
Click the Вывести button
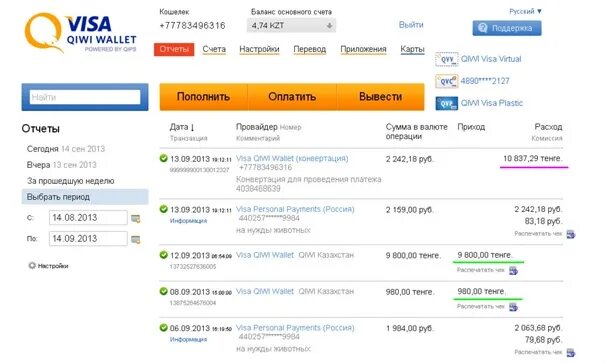click(x=381, y=97)
